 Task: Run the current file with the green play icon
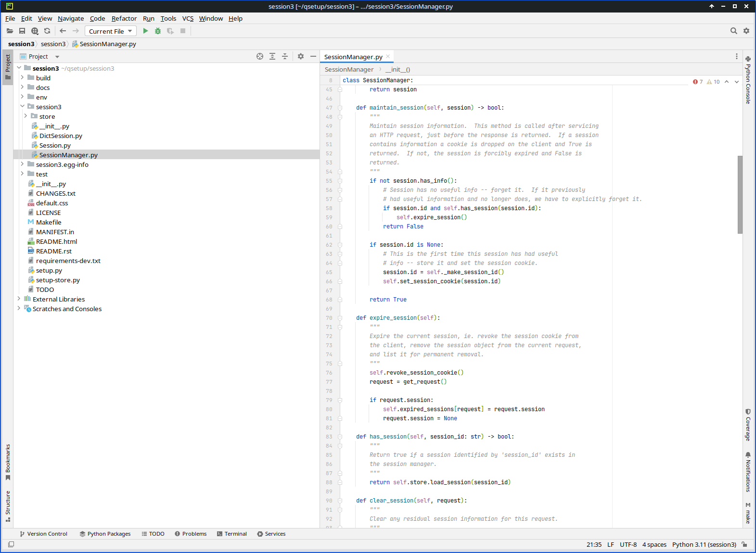(x=145, y=31)
